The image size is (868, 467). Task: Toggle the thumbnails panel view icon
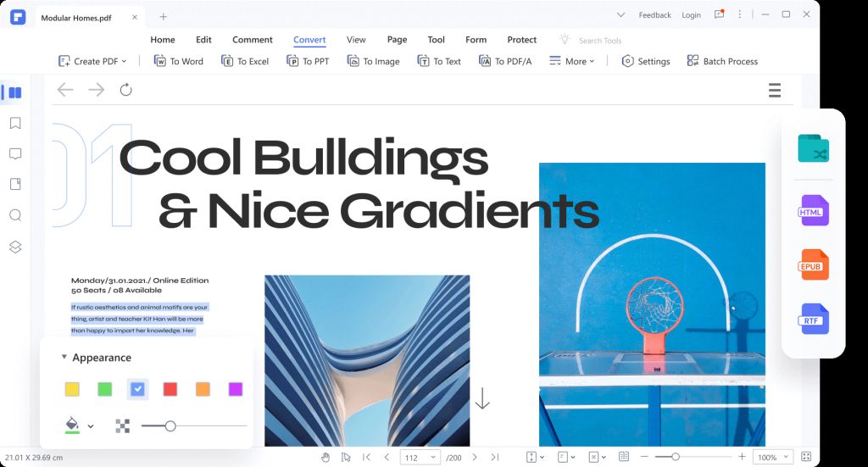[x=14, y=92]
